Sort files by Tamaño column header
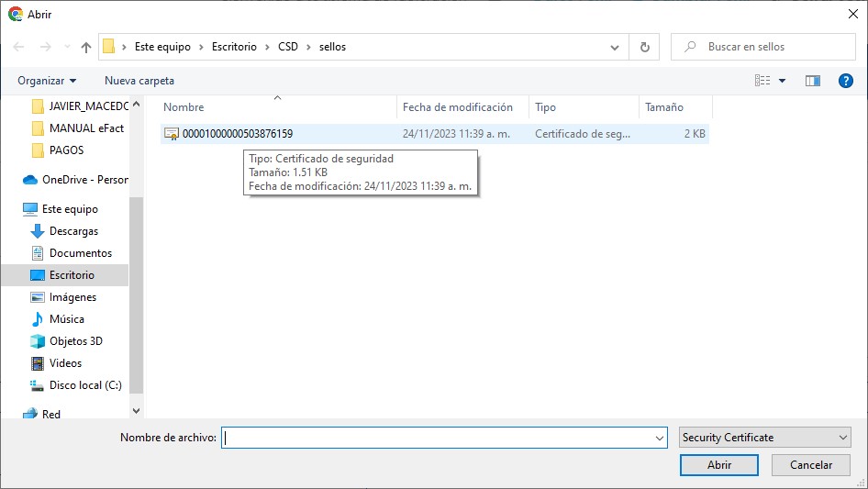Image resolution: width=868 pixels, height=489 pixels. 664,107
